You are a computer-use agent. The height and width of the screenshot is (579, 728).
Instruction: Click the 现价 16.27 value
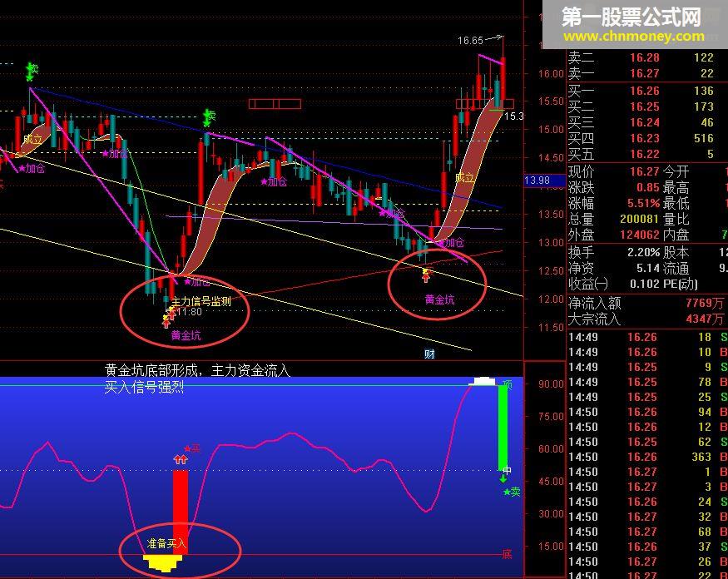[645, 172]
